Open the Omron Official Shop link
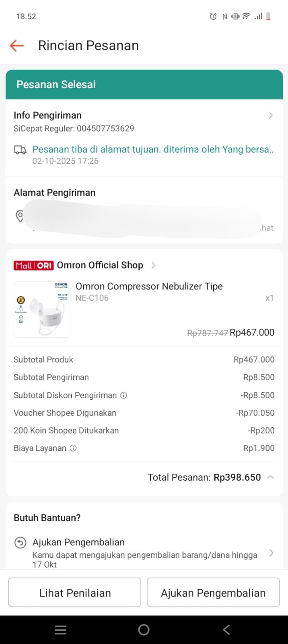The width and height of the screenshot is (288, 644). (x=100, y=265)
